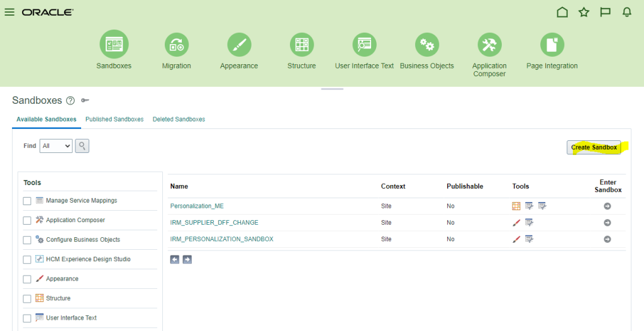This screenshot has width=644, height=331.
Task: Open the Find dropdown showing All
Action: click(x=56, y=146)
